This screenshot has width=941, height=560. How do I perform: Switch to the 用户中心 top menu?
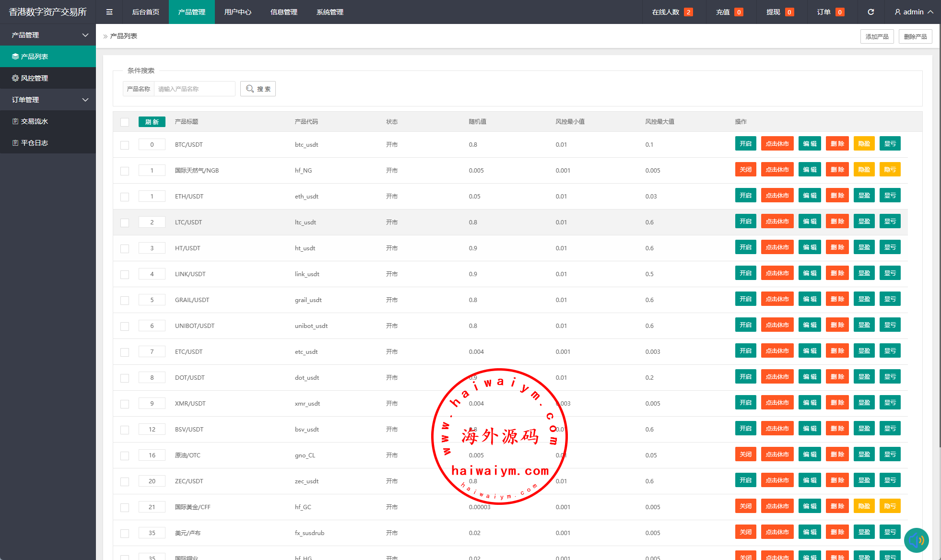(237, 12)
